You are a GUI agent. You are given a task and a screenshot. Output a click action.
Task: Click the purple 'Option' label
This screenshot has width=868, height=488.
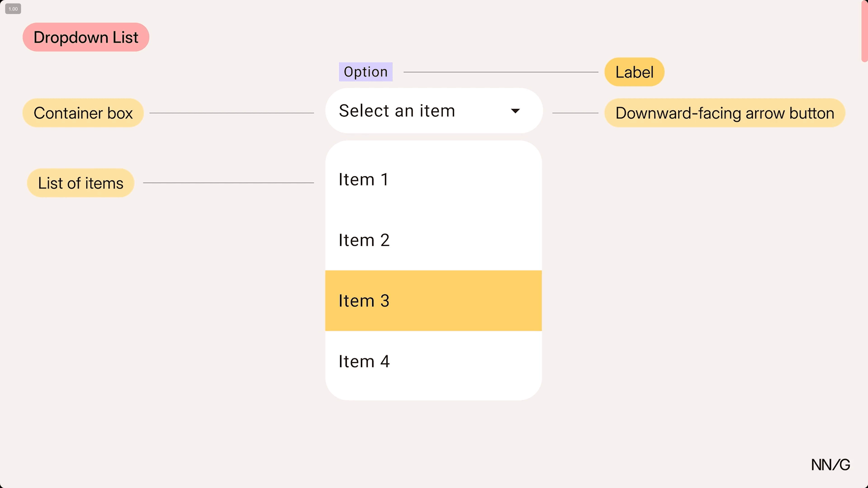pyautogui.click(x=366, y=72)
